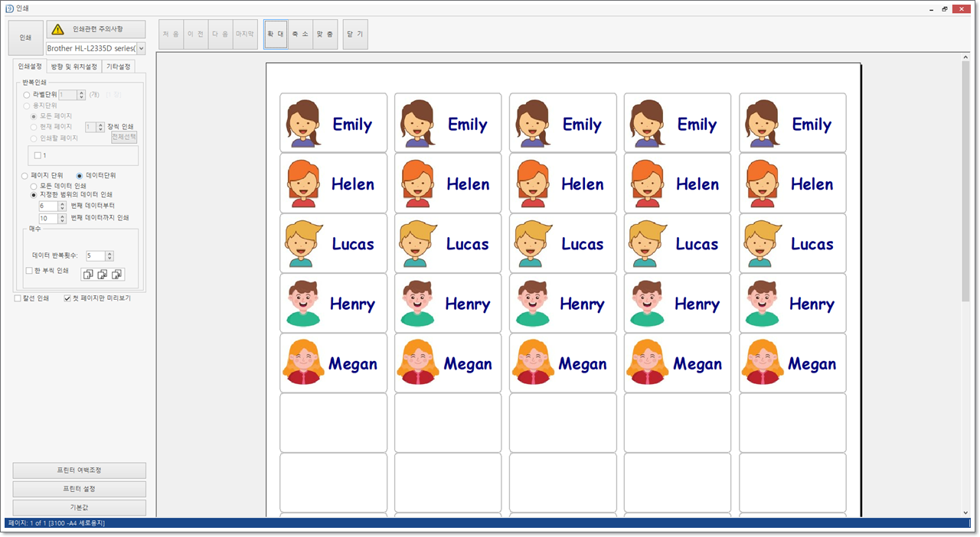This screenshot has width=980, height=537.
Task: Choose 모든 데이터 인쇄 option
Action: 34,186
